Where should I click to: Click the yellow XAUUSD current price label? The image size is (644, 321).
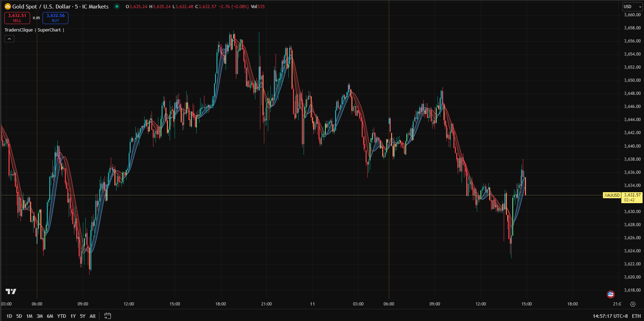coord(612,195)
